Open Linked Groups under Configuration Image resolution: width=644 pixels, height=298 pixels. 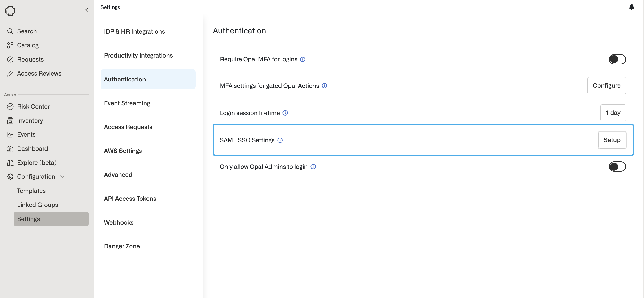(x=38, y=205)
